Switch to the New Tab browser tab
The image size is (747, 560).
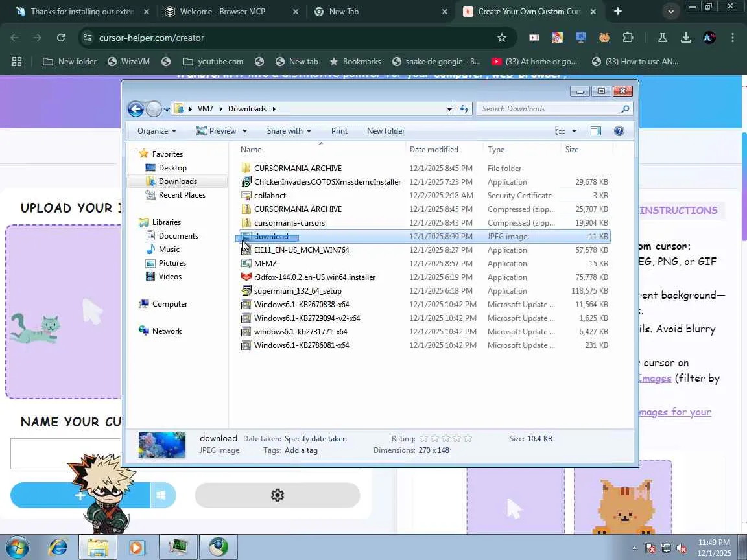click(x=381, y=12)
